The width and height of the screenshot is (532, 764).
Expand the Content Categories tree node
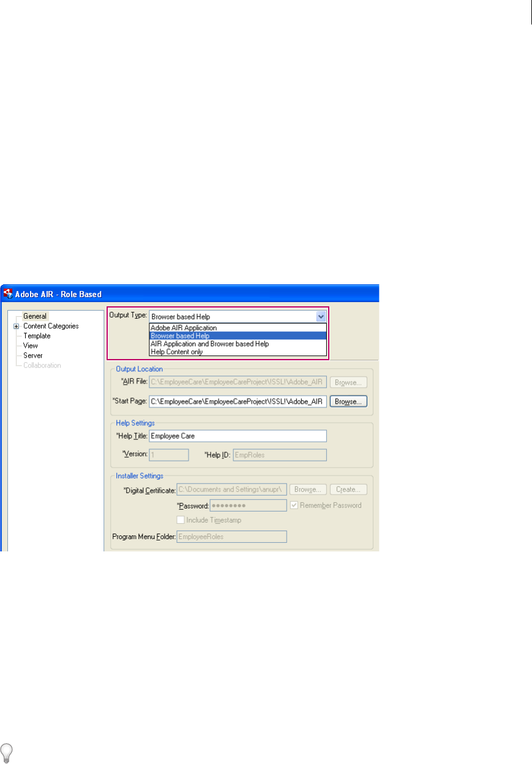17,326
